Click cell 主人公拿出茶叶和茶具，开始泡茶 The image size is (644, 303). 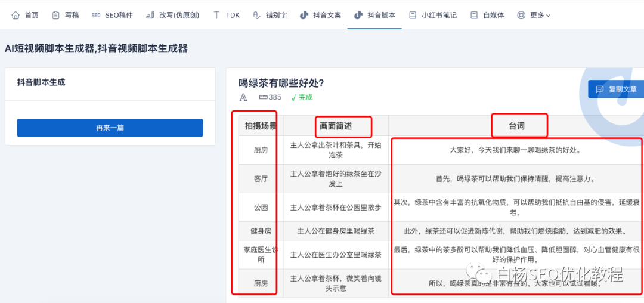pyautogui.click(x=336, y=150)
